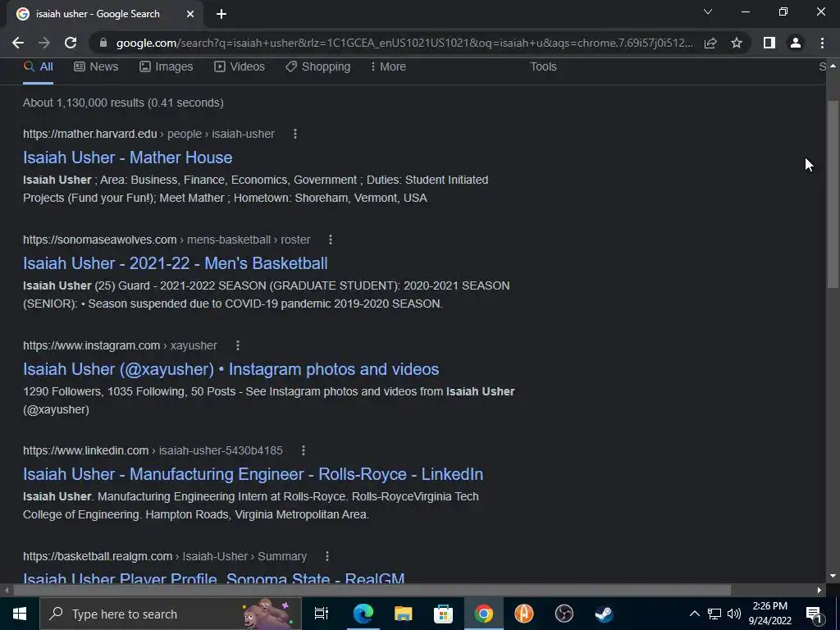
Task: Click the linkedin.com URL breadcrumb
Action: (153, 450)
